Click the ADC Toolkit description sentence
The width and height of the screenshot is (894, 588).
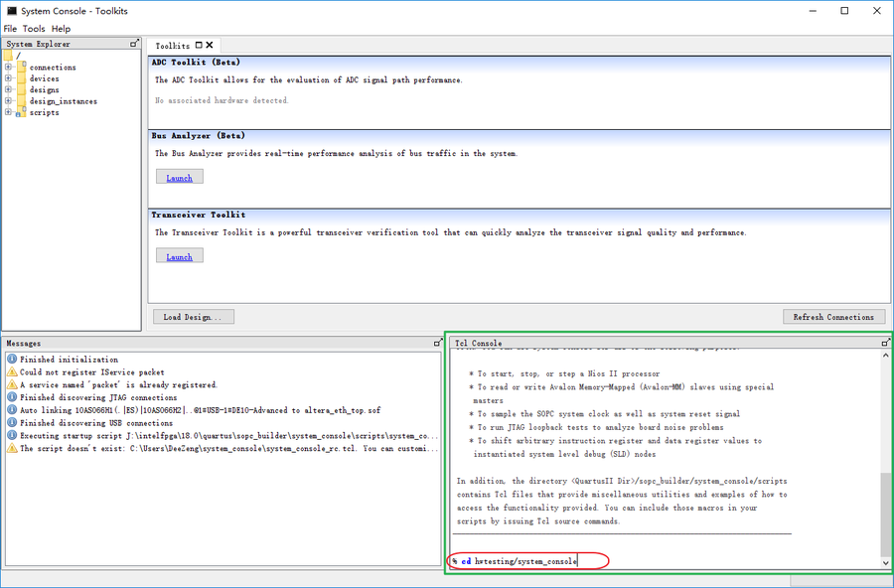point(309,79)
